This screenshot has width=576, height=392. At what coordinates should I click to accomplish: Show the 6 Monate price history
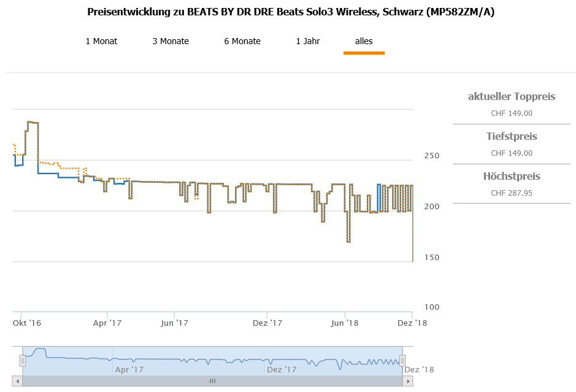pos(242,41)
